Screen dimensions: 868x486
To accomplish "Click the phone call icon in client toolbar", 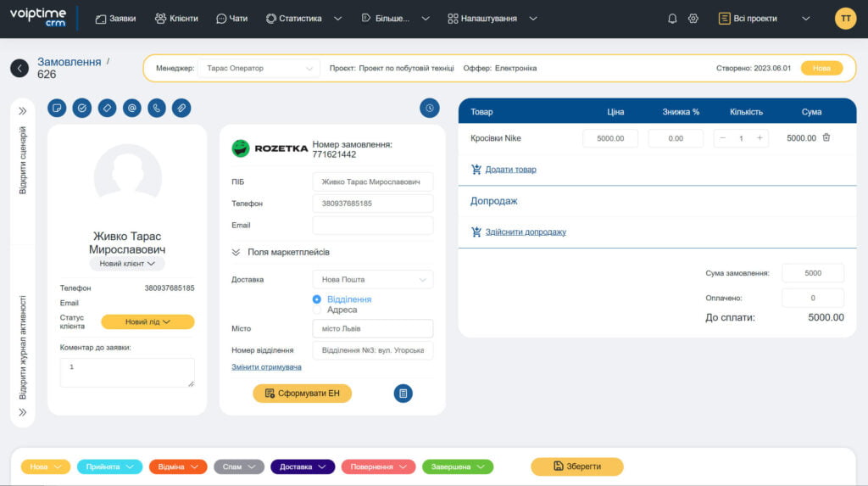I will pos(157,108).
